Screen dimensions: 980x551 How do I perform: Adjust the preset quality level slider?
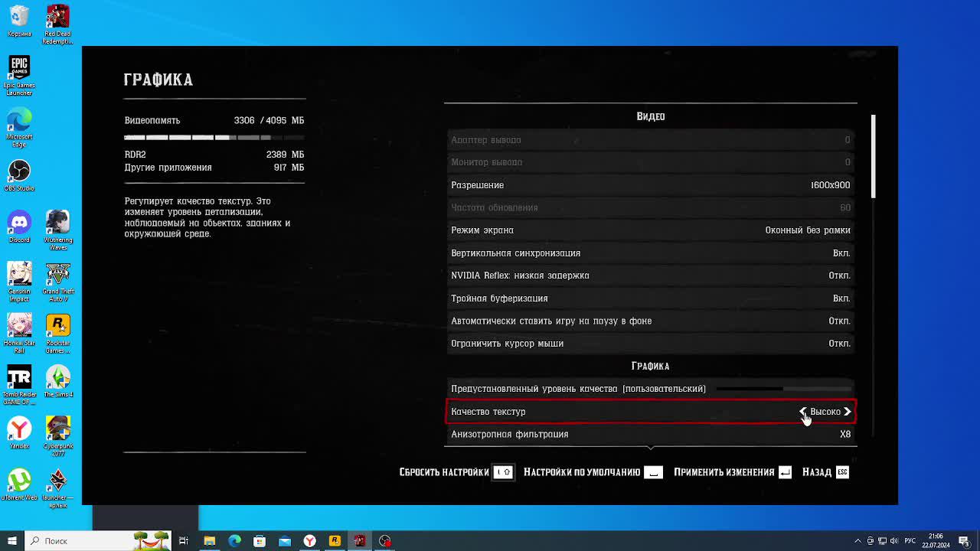783,389
